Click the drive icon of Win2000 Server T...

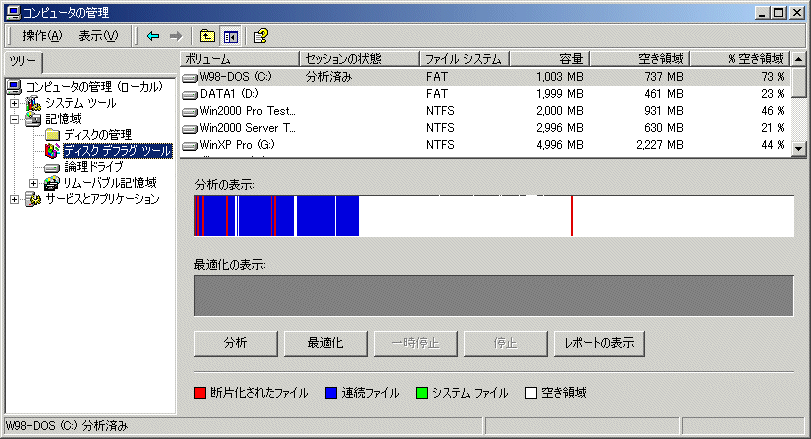(190, 129)
